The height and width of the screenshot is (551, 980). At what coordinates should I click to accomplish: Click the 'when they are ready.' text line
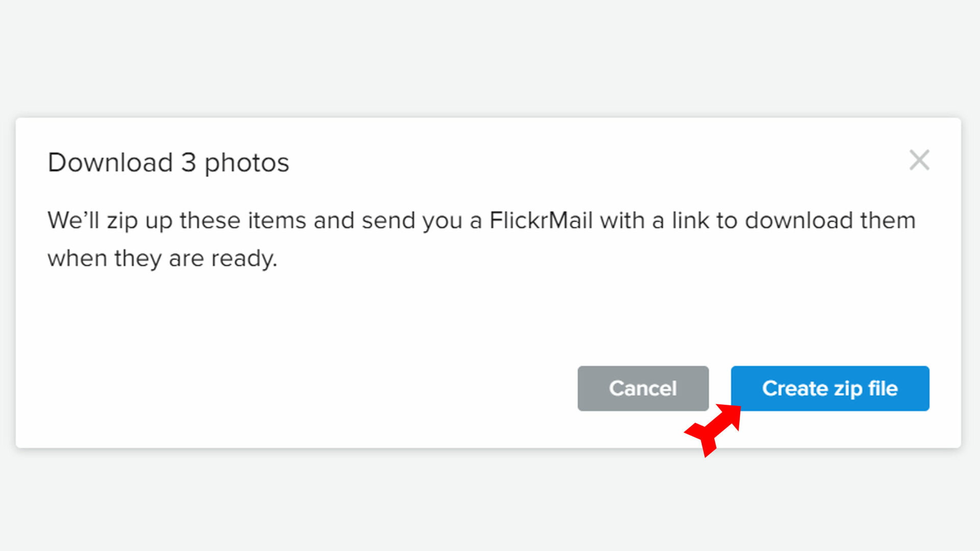162,259
